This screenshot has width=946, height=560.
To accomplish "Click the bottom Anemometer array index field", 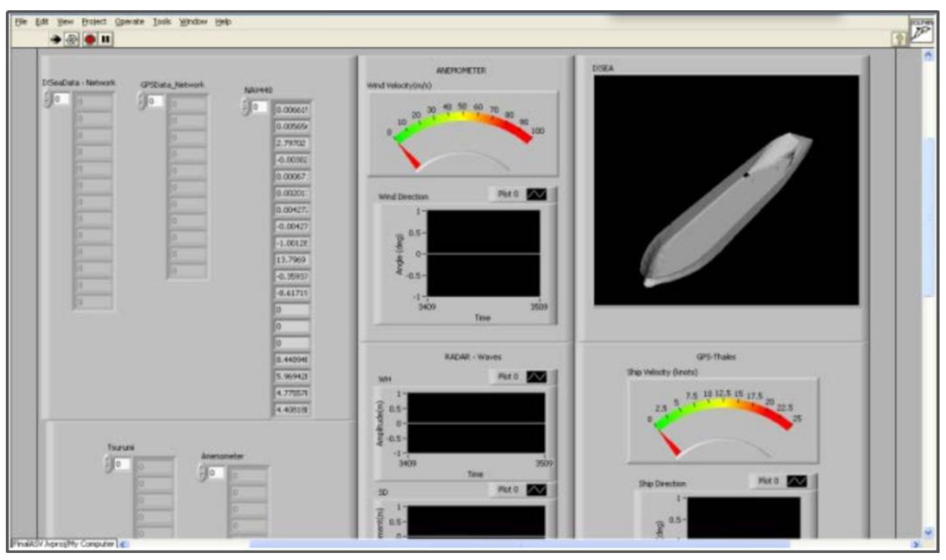I will coord(216,473).
